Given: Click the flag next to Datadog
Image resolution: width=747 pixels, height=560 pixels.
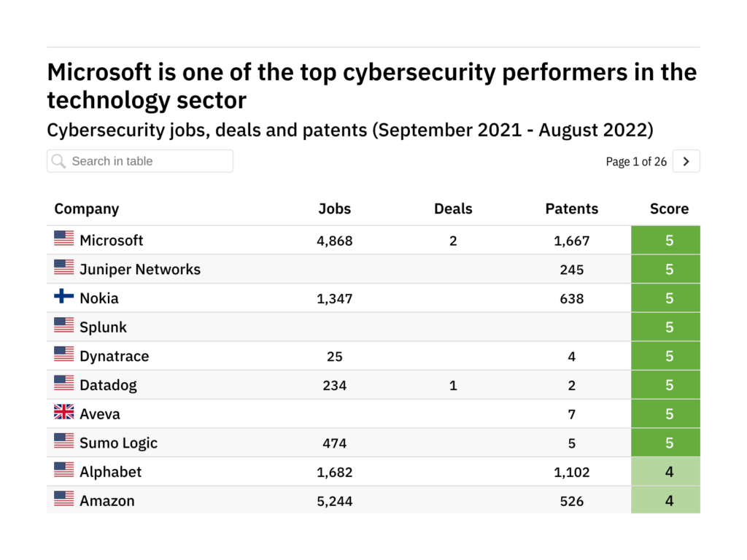Looking at the screenshot, I should (x=64, y=384).
